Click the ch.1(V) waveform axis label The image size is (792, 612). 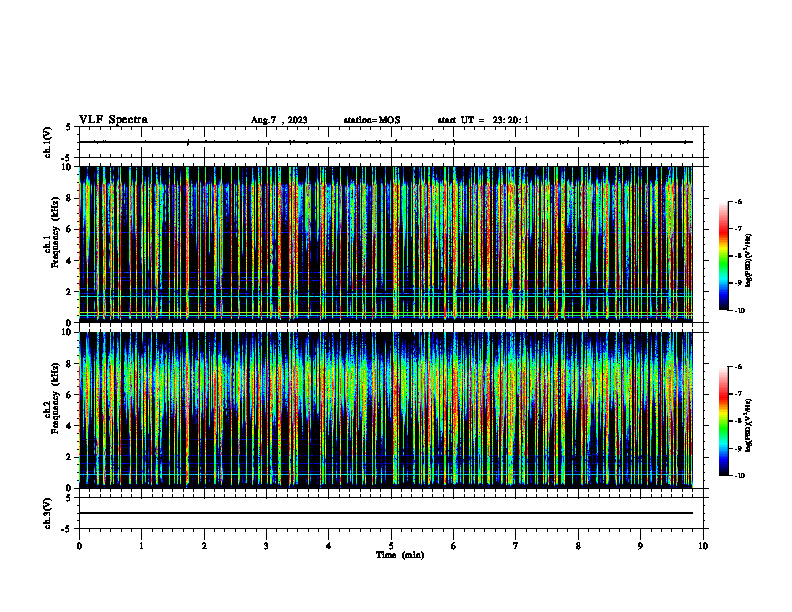pos(48,142)
